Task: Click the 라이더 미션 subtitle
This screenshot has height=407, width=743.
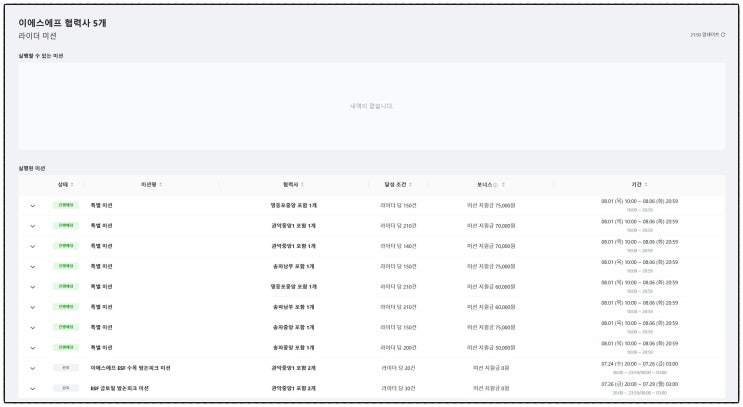Action: 37,36
